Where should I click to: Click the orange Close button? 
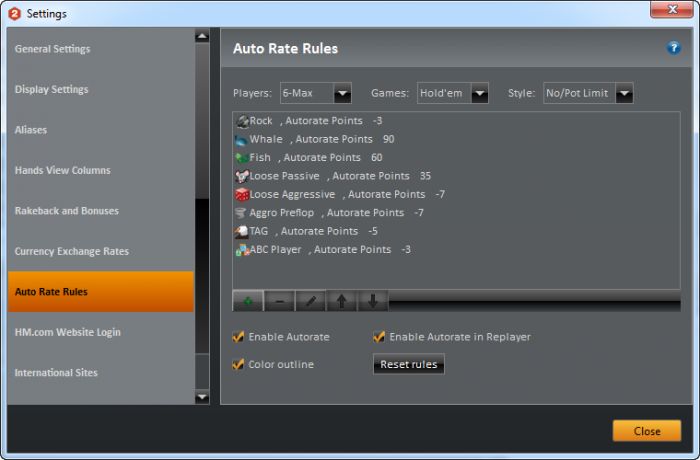tap(647, 431)
